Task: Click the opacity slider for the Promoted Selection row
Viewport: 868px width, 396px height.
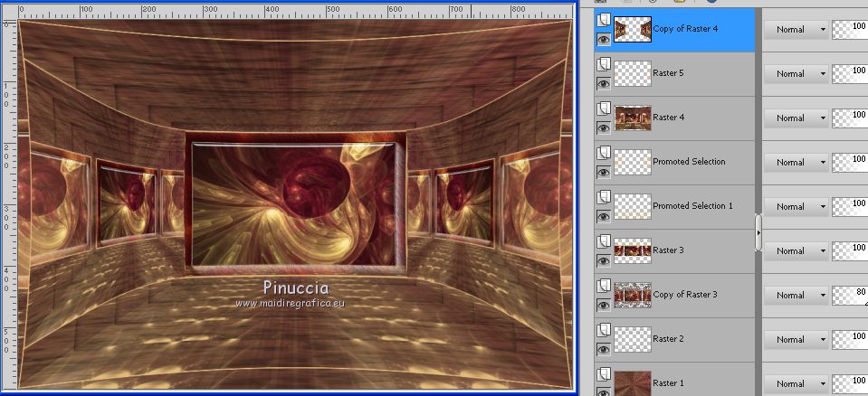Action: [850, 162]
